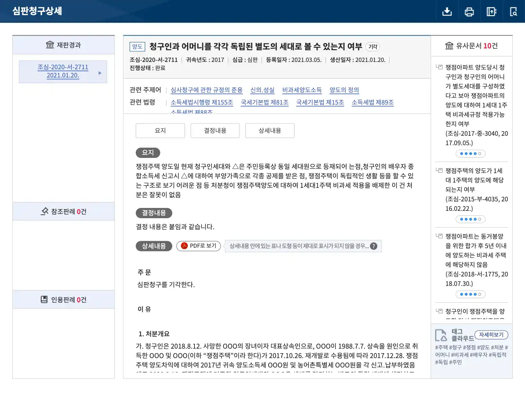
Task: Open the document search icon in header
Action: coord(514,11)
